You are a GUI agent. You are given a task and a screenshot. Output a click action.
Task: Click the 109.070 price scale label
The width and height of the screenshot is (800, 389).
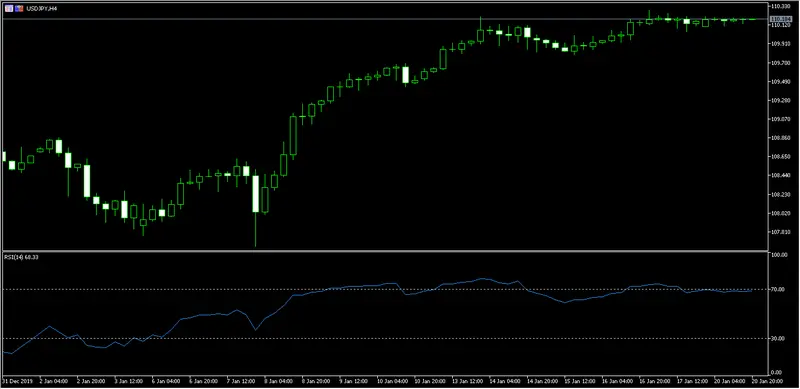(x=780, y=119)
